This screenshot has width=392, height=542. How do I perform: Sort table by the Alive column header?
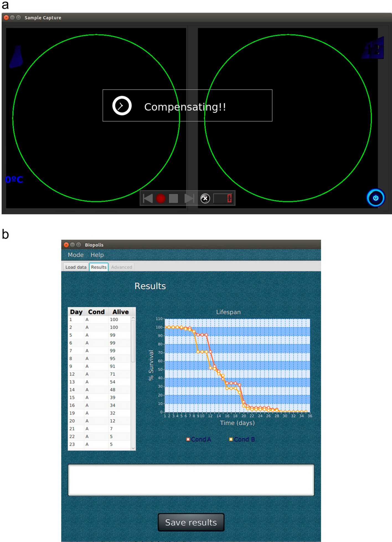(x=120, y=312)
